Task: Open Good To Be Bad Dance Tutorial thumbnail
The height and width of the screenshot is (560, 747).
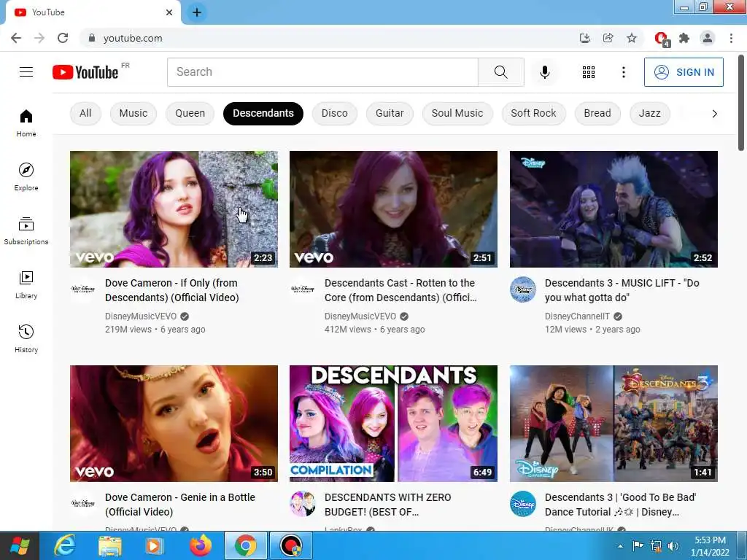Action: [614, 424]
